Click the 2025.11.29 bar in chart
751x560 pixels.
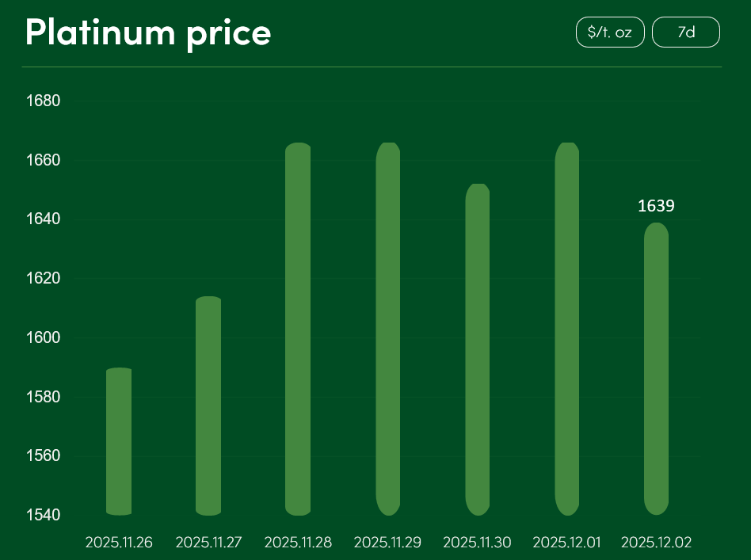(387, 329)
